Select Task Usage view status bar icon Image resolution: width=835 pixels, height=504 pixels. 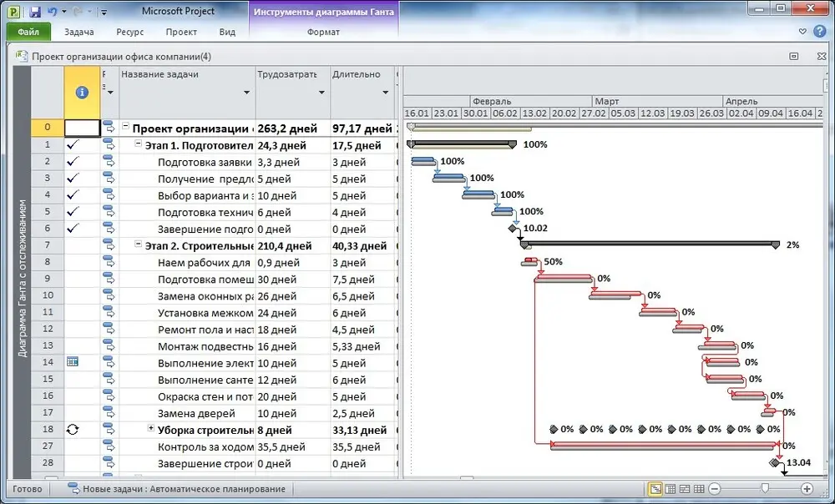coord(671,489)
